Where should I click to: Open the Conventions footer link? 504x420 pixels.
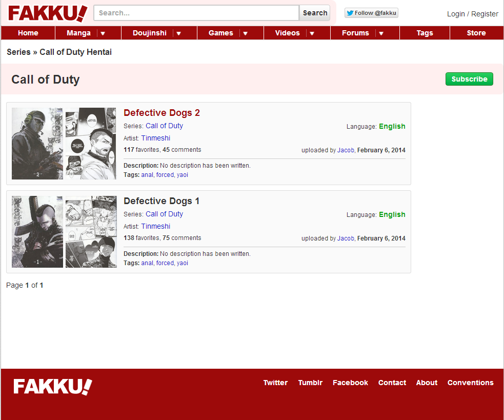click(470, 383)
